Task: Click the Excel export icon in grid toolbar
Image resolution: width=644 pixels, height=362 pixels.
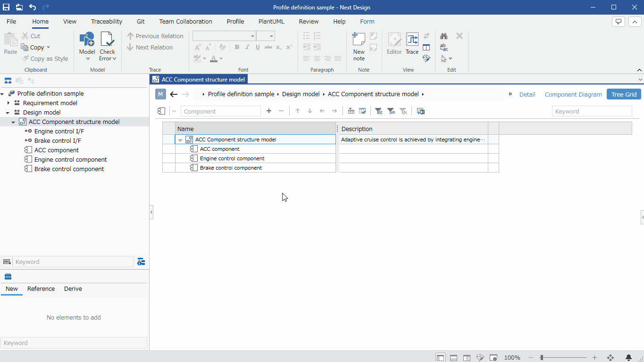Action: point(421,111)
